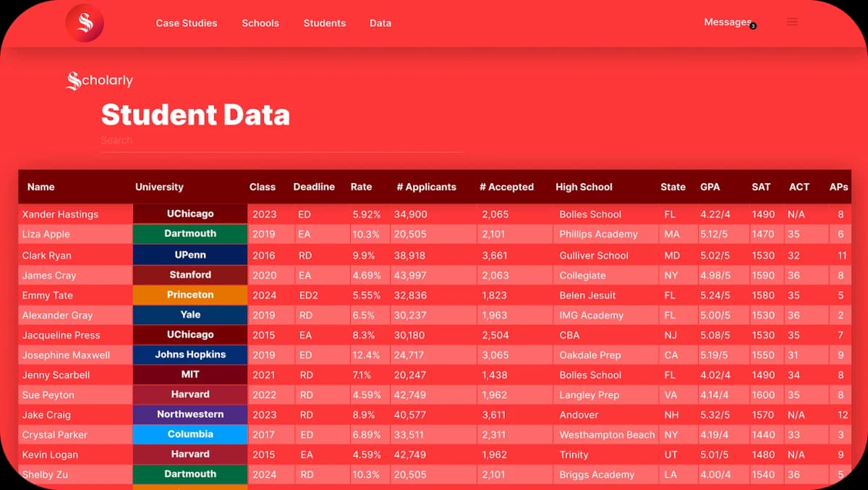Click the name Kevin Logan
The width and height of the screenshot is (868, 490).
point(50,455)
